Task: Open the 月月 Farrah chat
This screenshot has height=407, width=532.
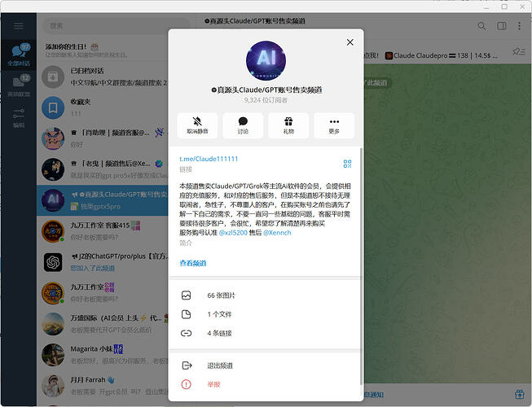Action: [x=103, y=385]
